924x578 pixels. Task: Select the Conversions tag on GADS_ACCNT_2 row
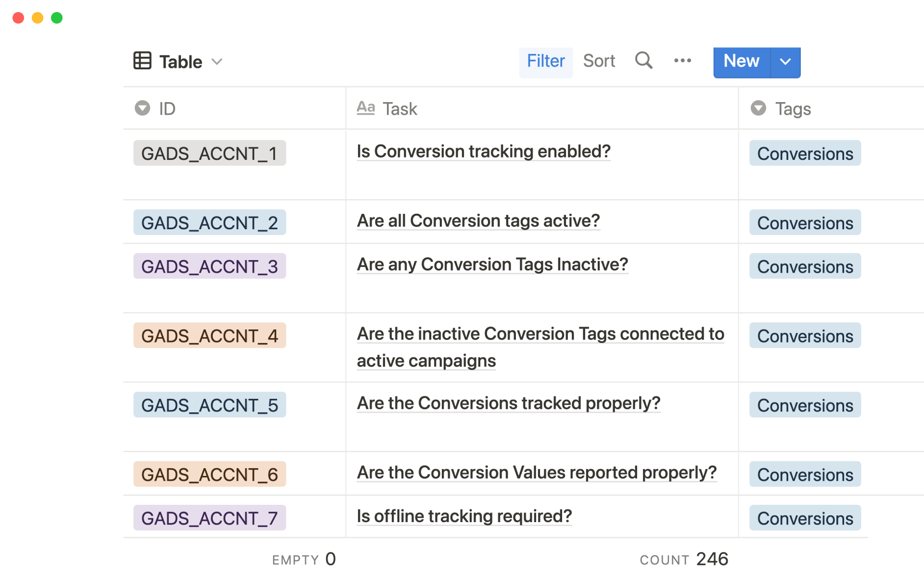click(805, 223)
